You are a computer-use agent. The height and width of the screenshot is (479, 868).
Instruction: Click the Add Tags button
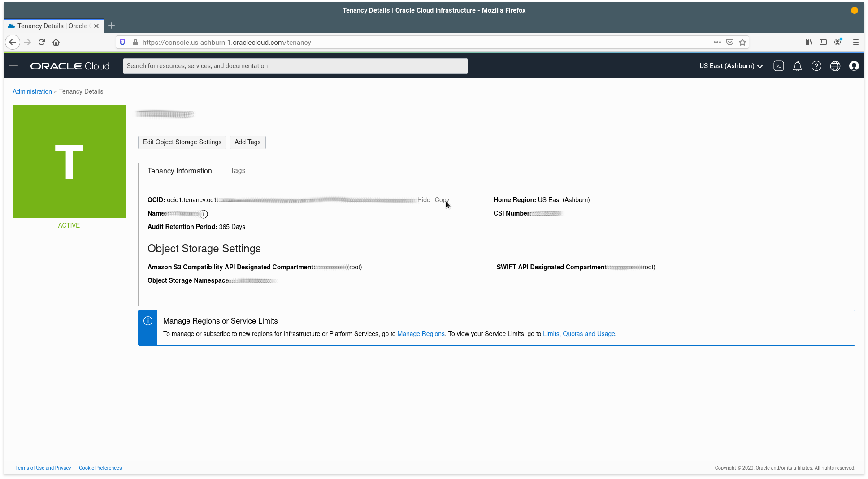click(x=247, y=142)
